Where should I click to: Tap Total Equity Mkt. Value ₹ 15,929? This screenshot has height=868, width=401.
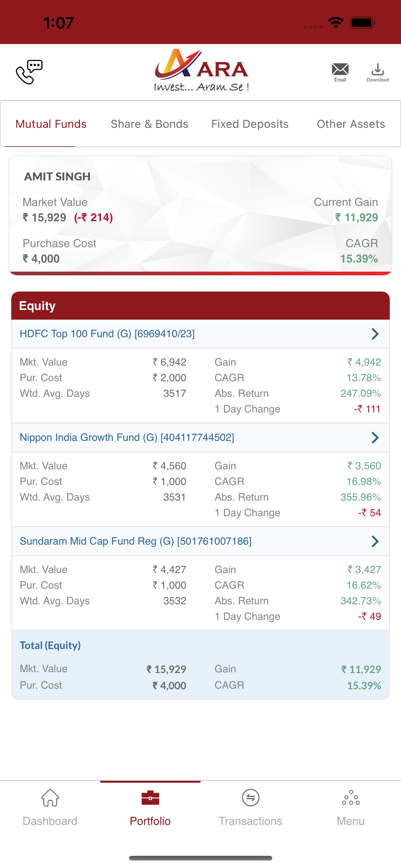(166, 670)
